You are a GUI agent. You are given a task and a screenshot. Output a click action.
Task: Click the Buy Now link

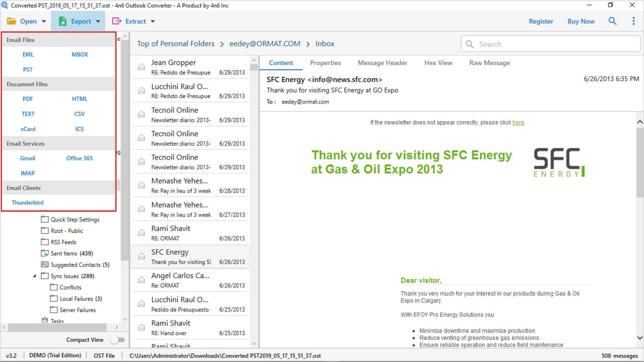tap(581, 21)
